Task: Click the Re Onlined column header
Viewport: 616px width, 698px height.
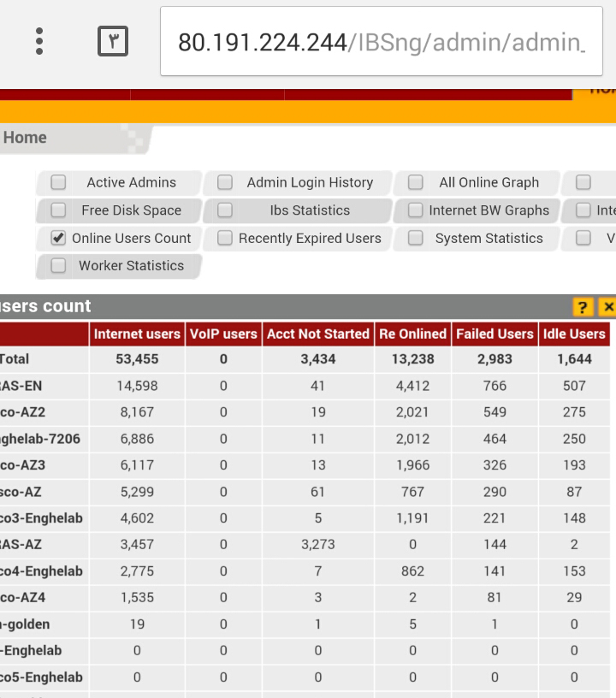Action: [412, 334]
